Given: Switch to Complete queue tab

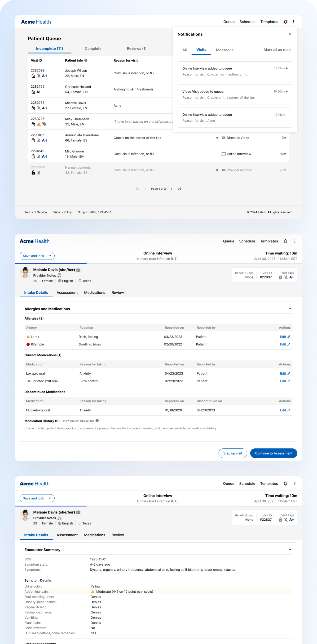Looking at the screenshot, I should [93, 49].
